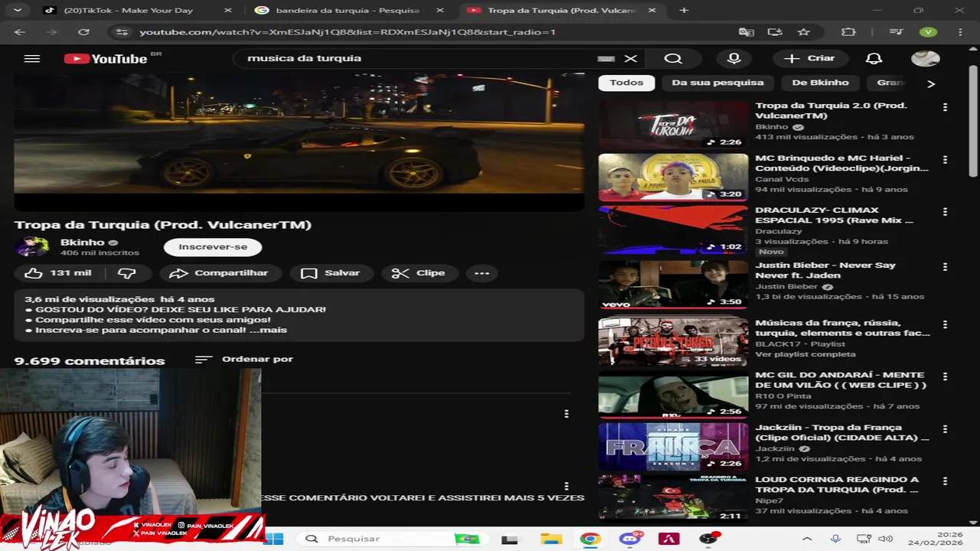
Task: Open options for Jackziin Tropa da França video
Action: click(x=945, y=429)
